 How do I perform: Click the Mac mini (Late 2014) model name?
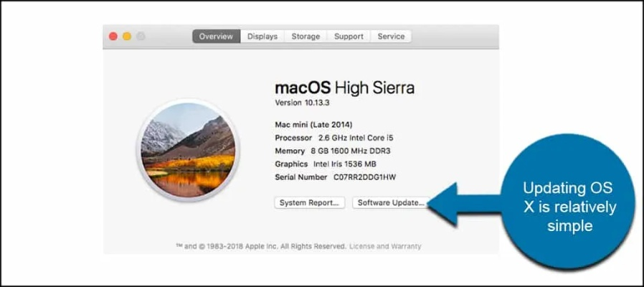tap(313, 124)
